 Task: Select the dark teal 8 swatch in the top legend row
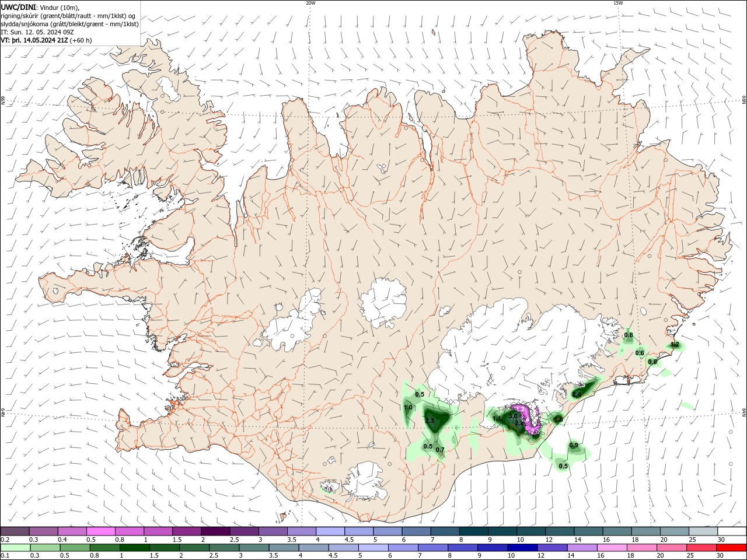click(x=473, y=531)
